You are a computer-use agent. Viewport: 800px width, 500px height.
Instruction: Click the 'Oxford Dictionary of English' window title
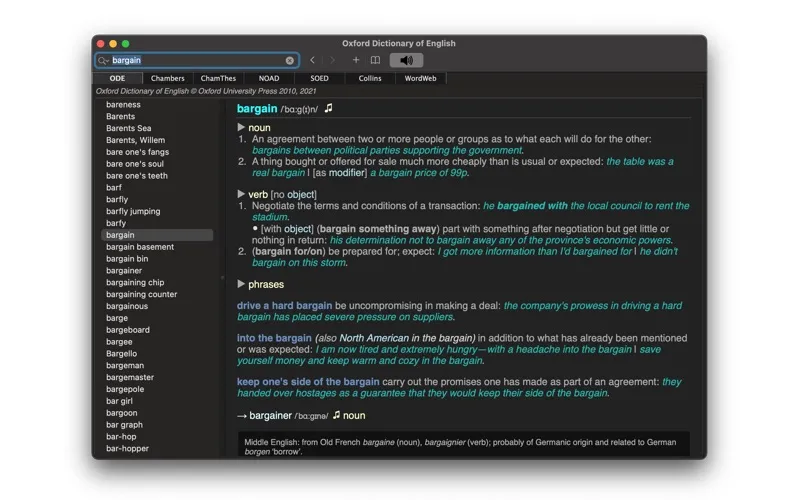[399, 43]
